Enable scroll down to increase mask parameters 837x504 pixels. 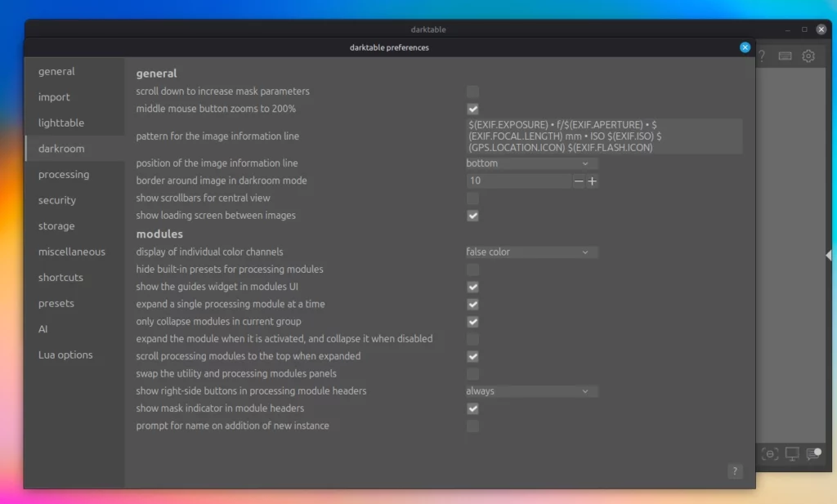pyautogui.click(x=472, y=91)
